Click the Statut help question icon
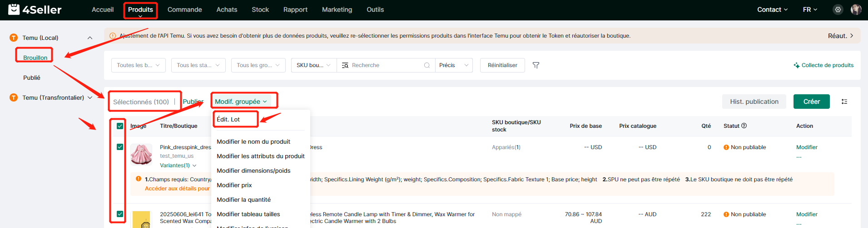 pos(744,126)
